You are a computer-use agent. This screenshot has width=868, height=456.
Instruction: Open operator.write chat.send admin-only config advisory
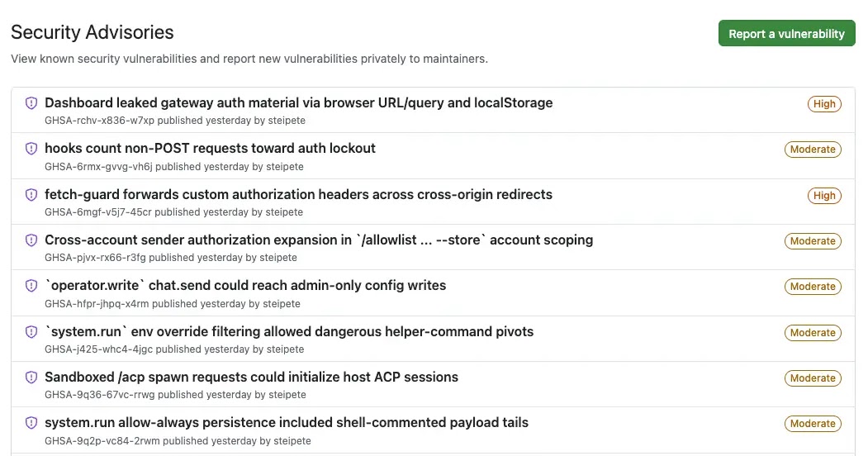pos(245,286)
